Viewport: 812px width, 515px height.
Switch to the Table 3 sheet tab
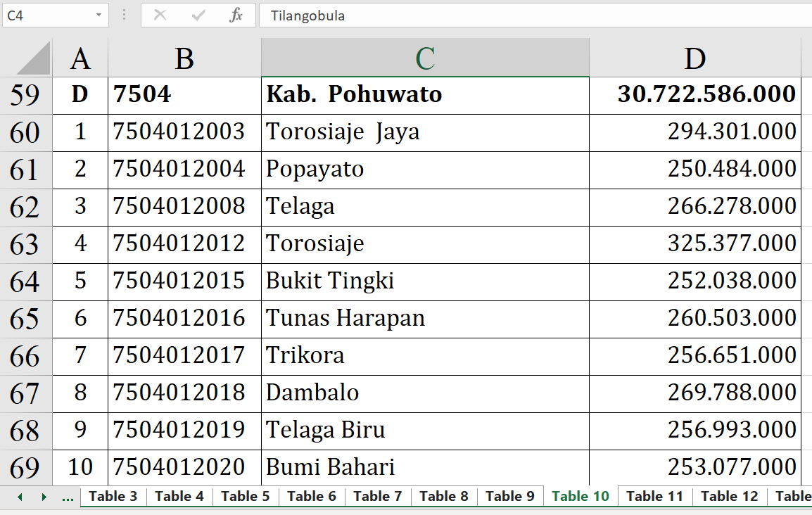coord(113,496)
